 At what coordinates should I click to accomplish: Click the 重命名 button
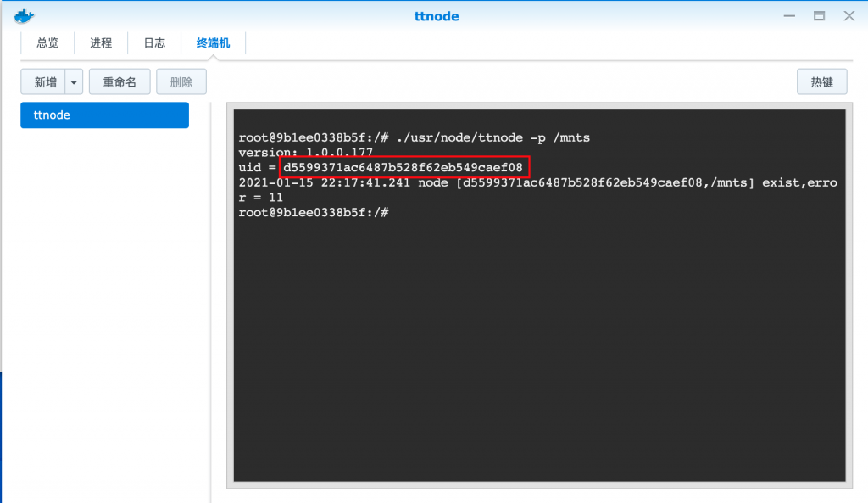[x=120, y=82]
